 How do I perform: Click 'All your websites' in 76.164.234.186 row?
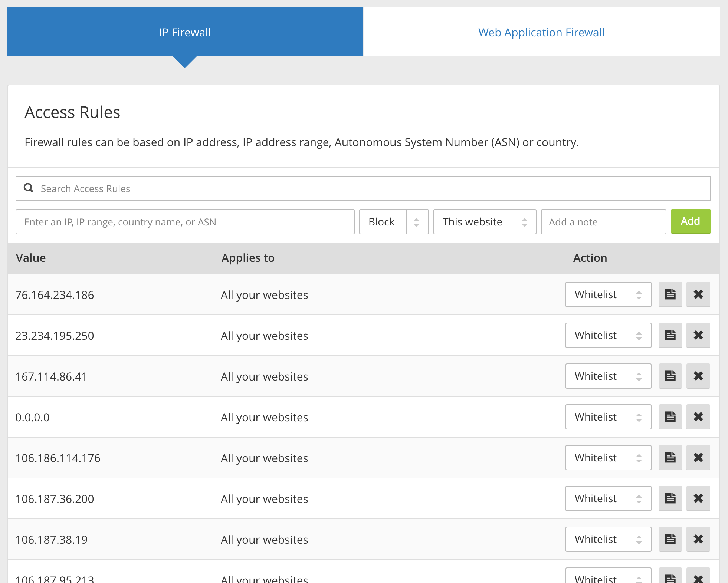[x=264, y=295]
